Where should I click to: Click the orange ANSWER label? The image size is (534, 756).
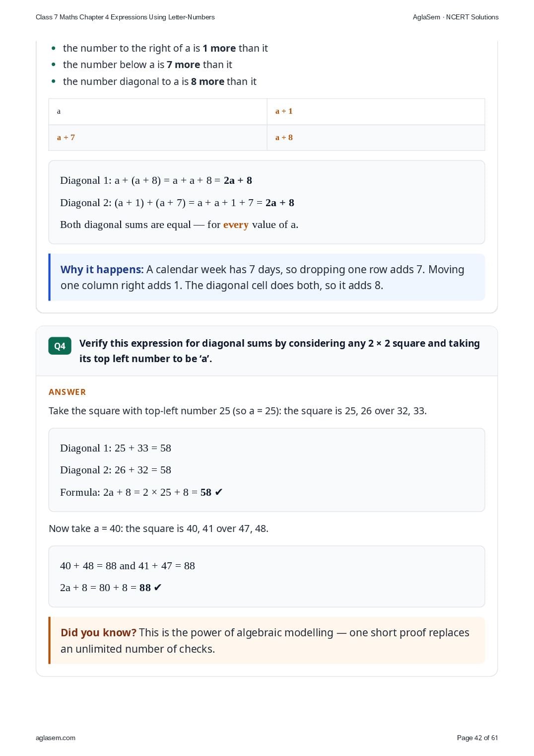(x=67, y=392)
